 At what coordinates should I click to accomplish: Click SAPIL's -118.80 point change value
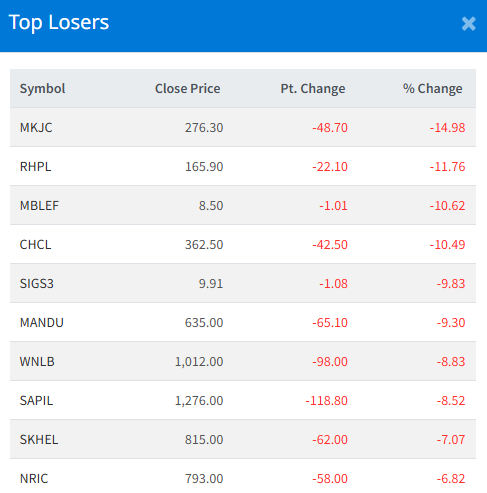tap(326, 401)
